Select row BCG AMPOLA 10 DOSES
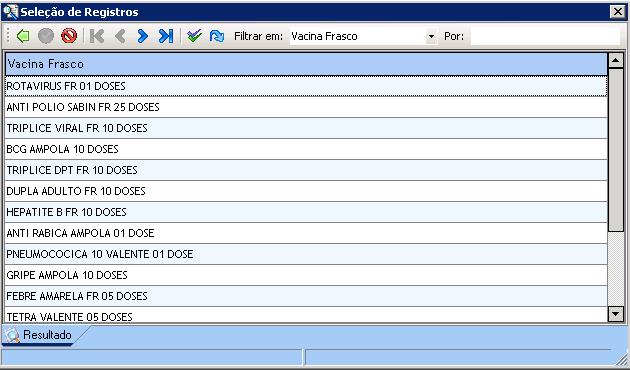The height and width of the screenshot is (370, 630). click(306, 149)
